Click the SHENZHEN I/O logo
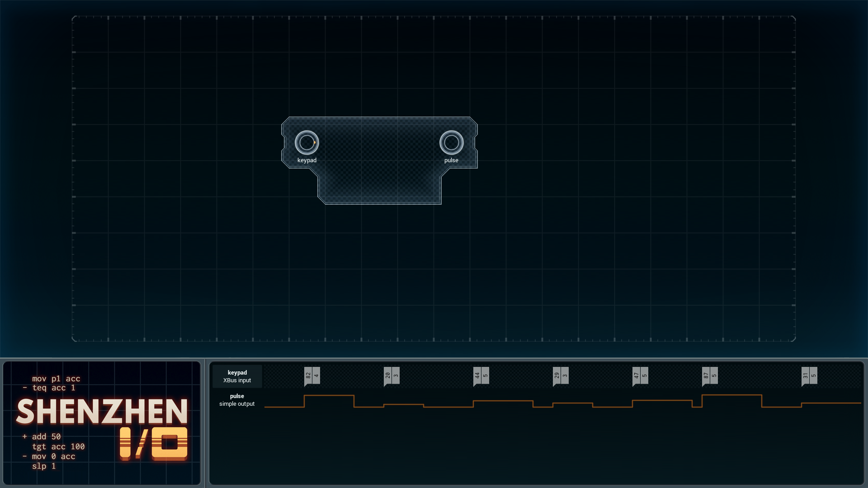Screen dimensions: 868x488 102,429
